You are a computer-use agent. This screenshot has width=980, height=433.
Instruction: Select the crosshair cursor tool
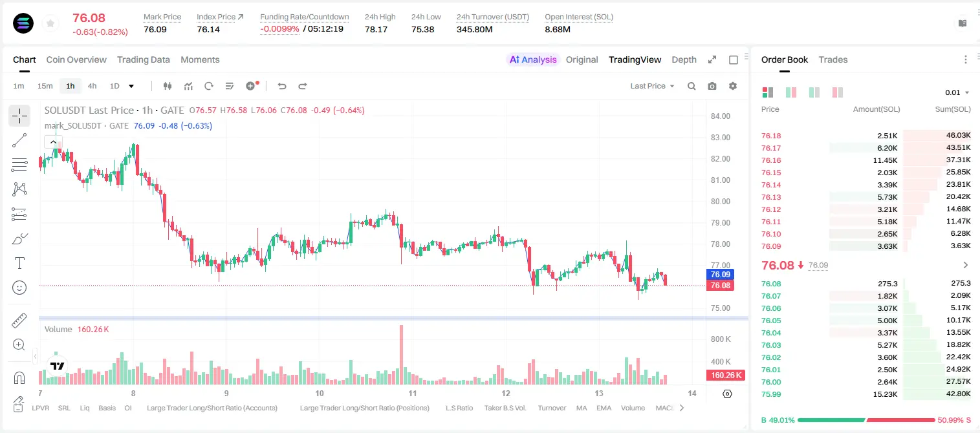tap(19, 116)
